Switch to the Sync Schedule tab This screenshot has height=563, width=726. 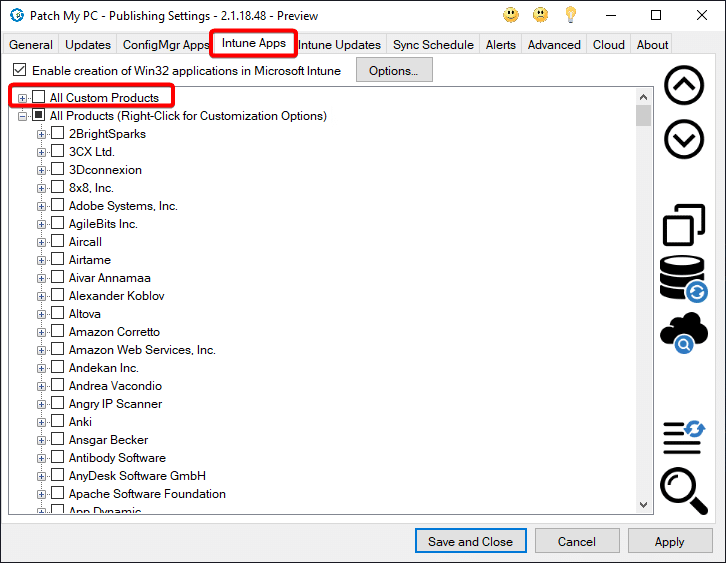[x=434, y=45]
